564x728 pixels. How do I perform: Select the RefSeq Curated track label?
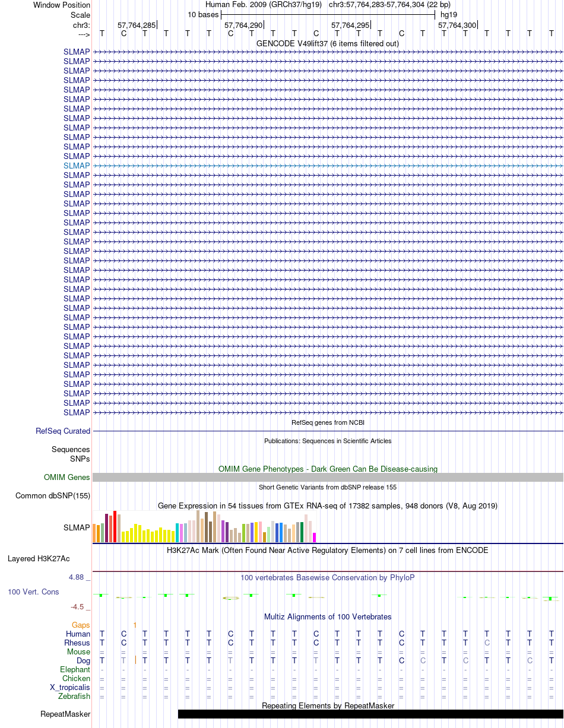point(63,431)
